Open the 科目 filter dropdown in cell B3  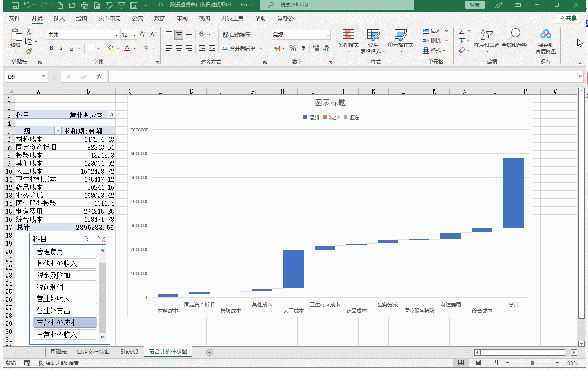point(111,115)
